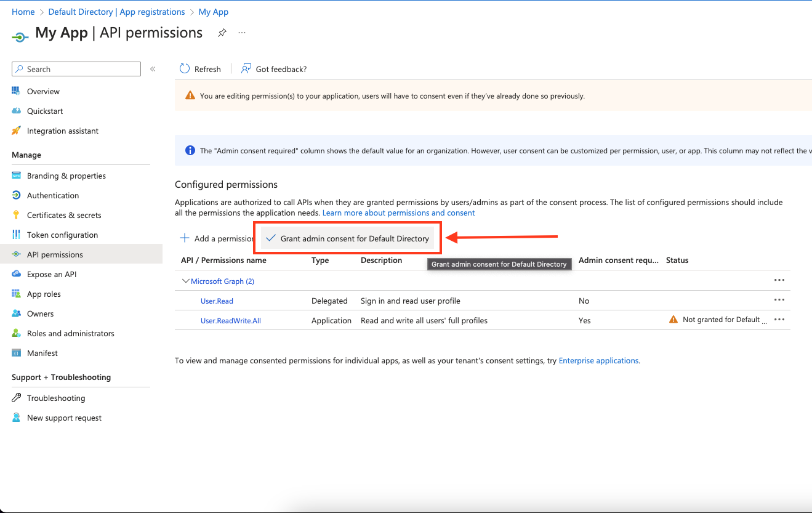Open the User.Read permission link
Image resolution: width=812 pixels, height=513 pixels.
point(217,301)
